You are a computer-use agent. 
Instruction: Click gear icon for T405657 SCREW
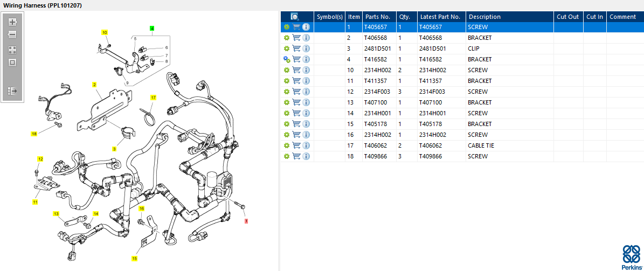click(287, 27)
